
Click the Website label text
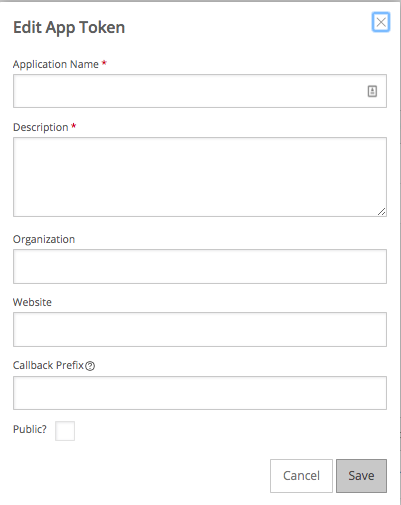coord(32,302)
